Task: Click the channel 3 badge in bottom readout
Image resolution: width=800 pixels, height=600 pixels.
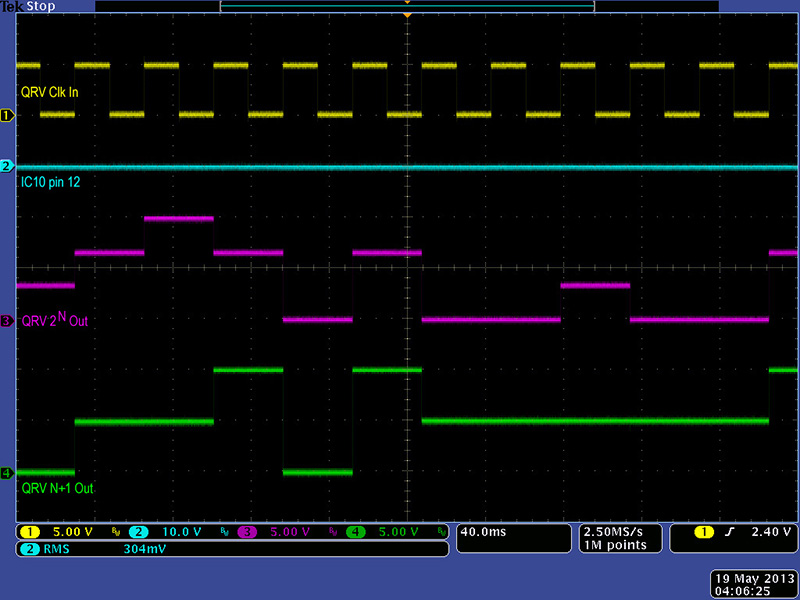Action: pos(246,532)
